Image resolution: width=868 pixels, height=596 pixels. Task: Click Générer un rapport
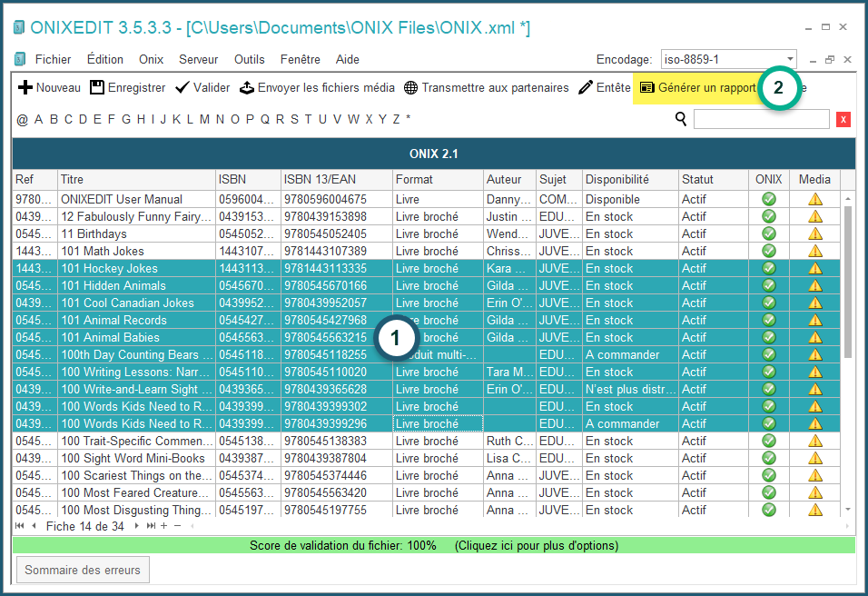(x=698, y=87)
